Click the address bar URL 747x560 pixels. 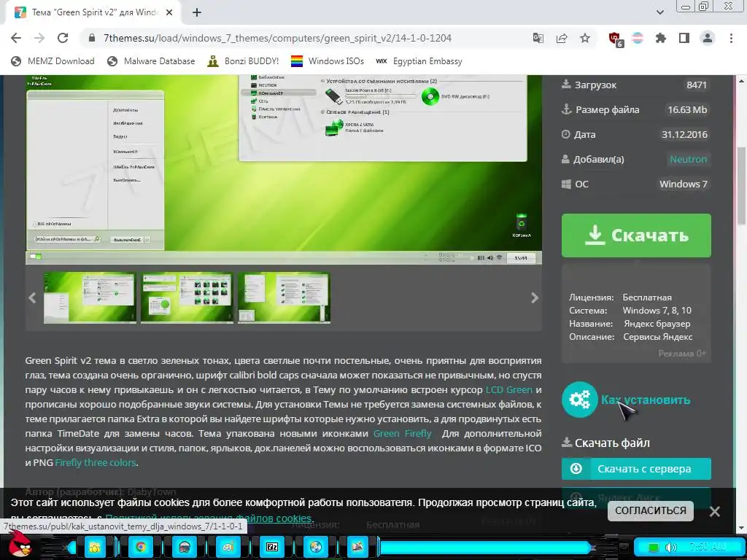277,38
